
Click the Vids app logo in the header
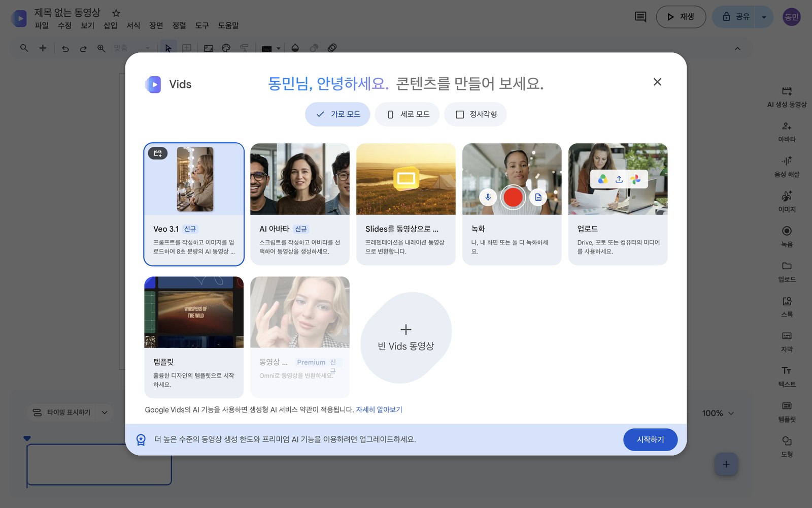pyautogui.click(x=19, y=19)
